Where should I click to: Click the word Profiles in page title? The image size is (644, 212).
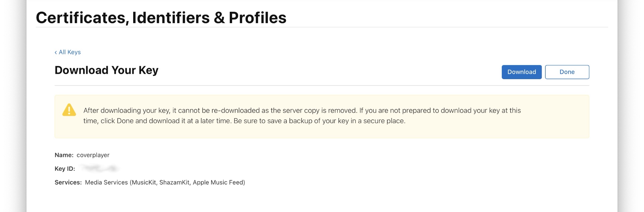[x=257, y=18]
